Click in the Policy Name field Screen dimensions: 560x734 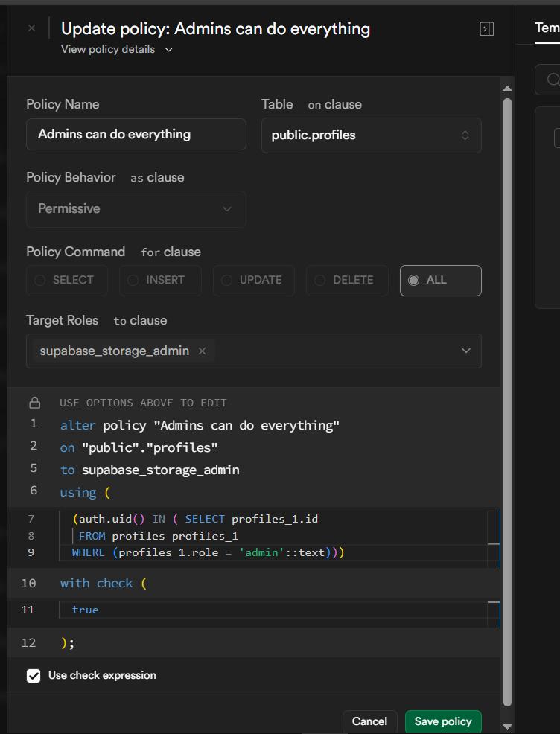(136, 135)
